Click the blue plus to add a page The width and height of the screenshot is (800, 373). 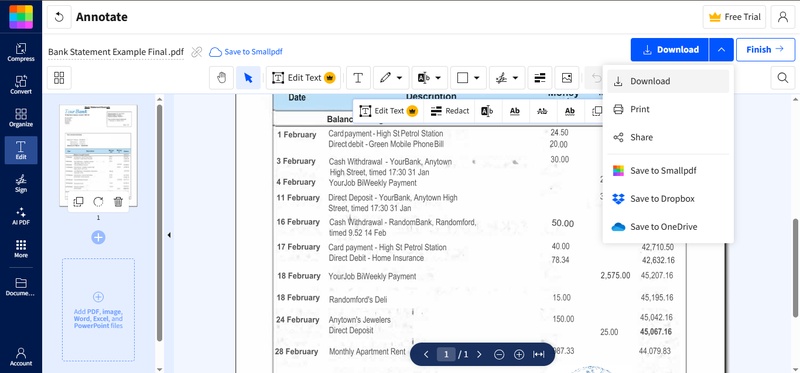[98, 237]
